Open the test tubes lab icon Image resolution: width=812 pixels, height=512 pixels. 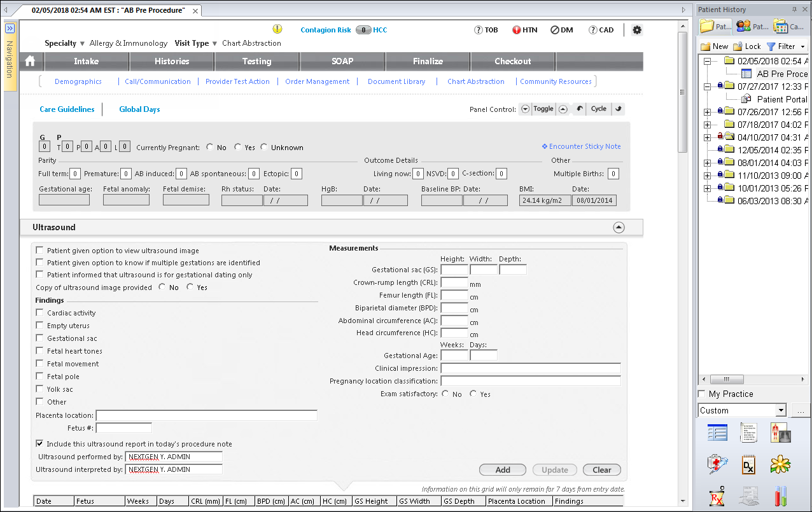[x=780, y=496]
